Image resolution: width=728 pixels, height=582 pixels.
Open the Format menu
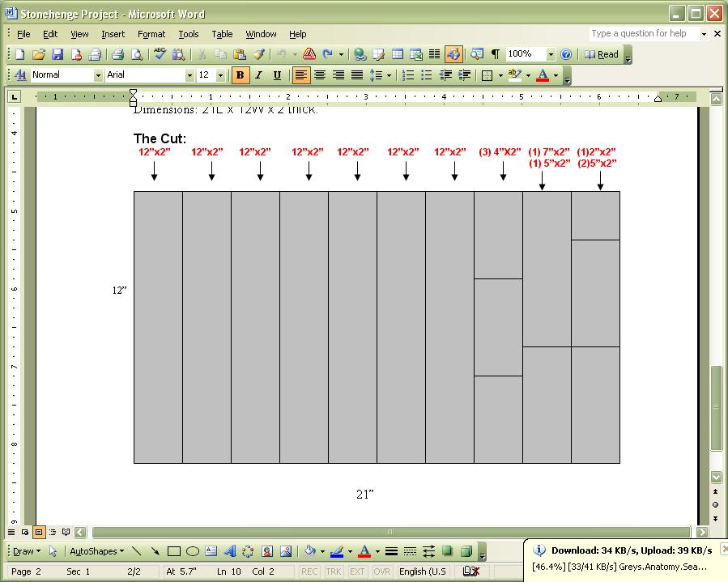151,34
